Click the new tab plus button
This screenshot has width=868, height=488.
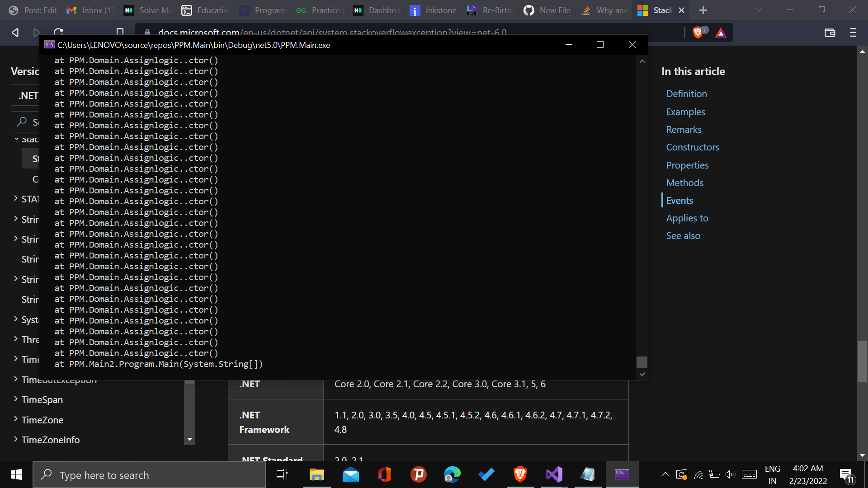coord(703,10)
